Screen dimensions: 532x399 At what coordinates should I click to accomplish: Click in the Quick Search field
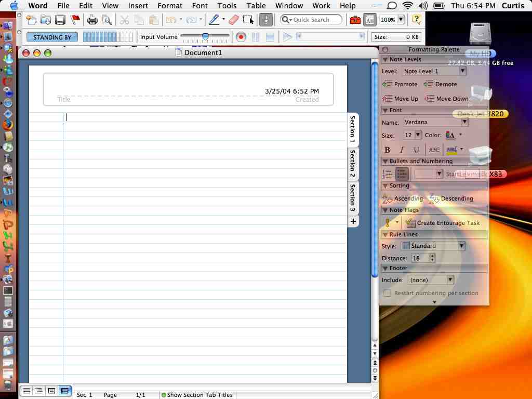311,20
